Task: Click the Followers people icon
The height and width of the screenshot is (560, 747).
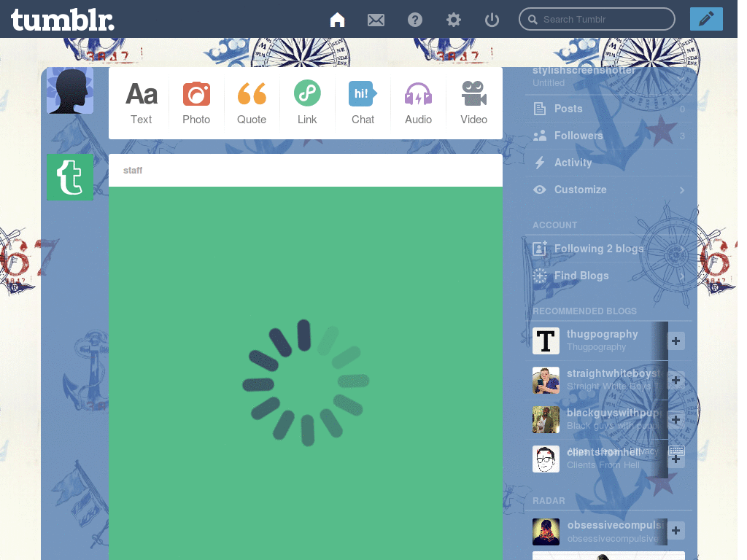Action: (x=540, y=136)
